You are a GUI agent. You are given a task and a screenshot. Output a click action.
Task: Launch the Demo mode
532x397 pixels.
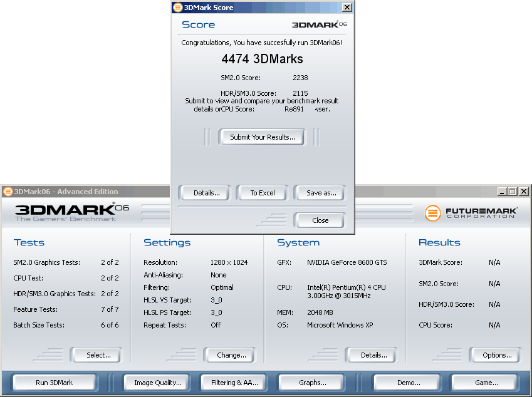pos(408,383)
